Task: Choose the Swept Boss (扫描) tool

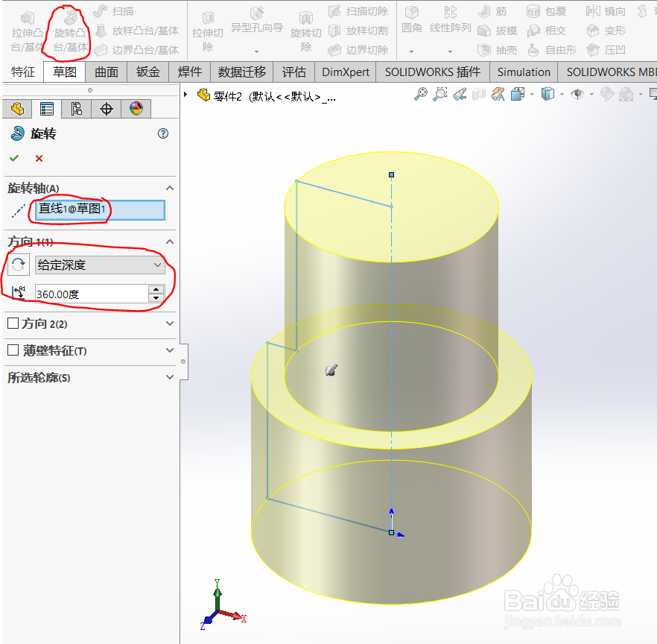Action: pyautogui.click(x=113, y=11)
